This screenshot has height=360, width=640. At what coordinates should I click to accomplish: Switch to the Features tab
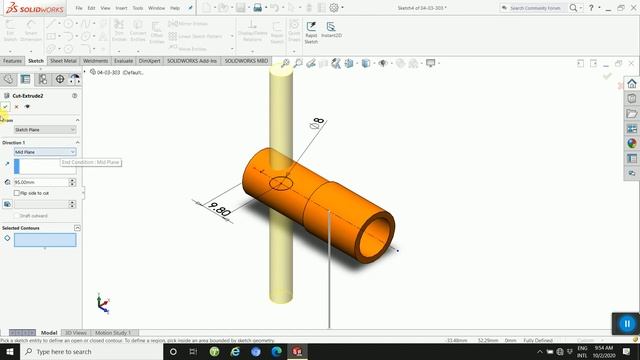[12, 61]
